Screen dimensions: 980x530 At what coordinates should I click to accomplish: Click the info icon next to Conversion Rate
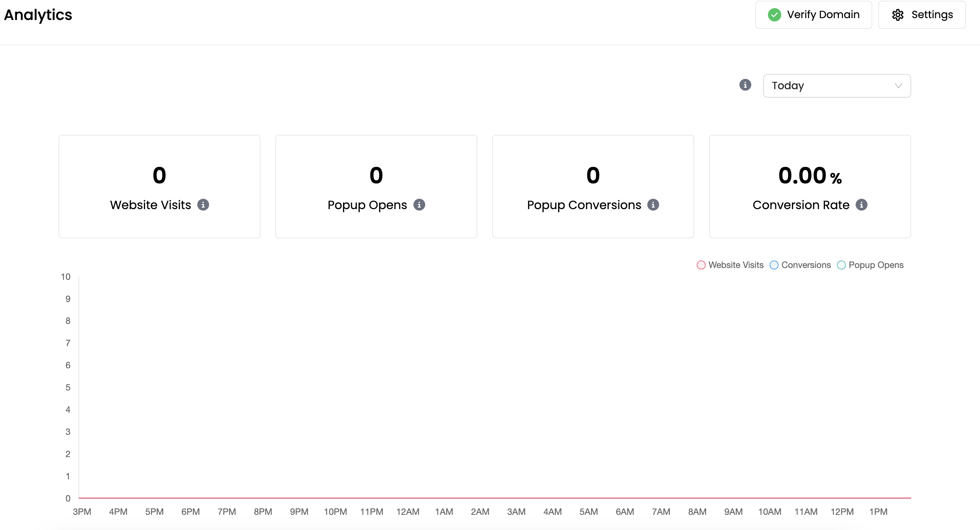[862, 205]
